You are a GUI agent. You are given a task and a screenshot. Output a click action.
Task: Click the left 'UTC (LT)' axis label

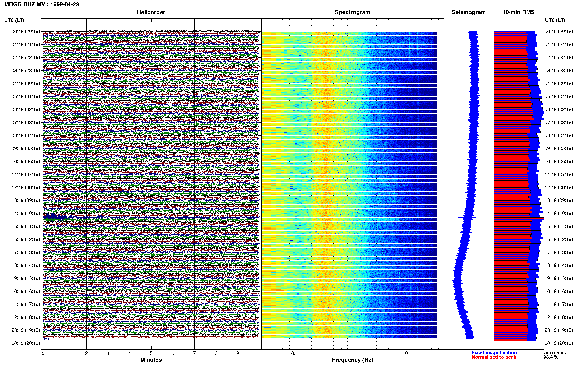click(x=14, y=20)
